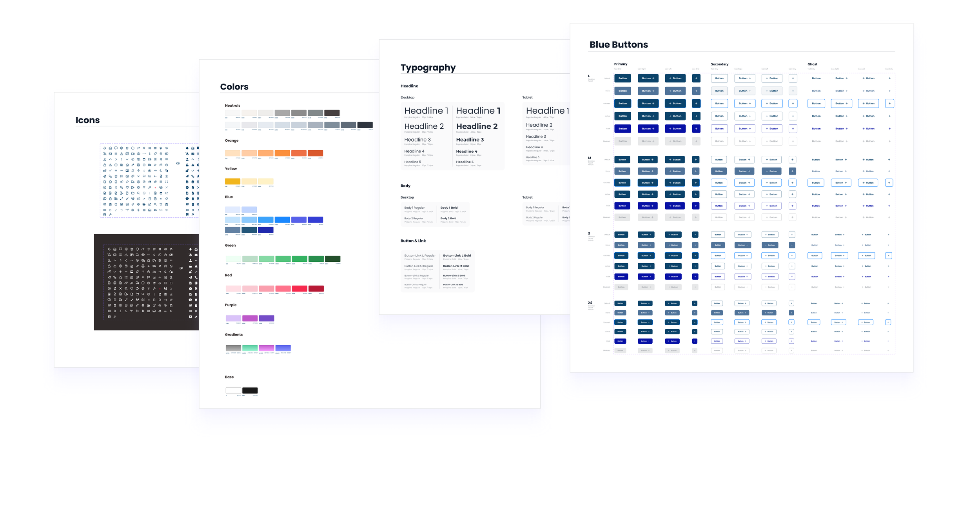Select the darkest yellow color swatch
The image size is (980, 523).
[232, 181]
